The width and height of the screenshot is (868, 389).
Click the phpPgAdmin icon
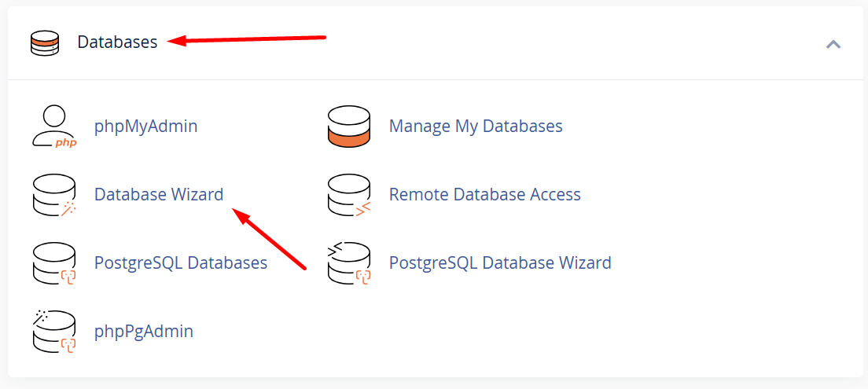[x=54, y=332]
